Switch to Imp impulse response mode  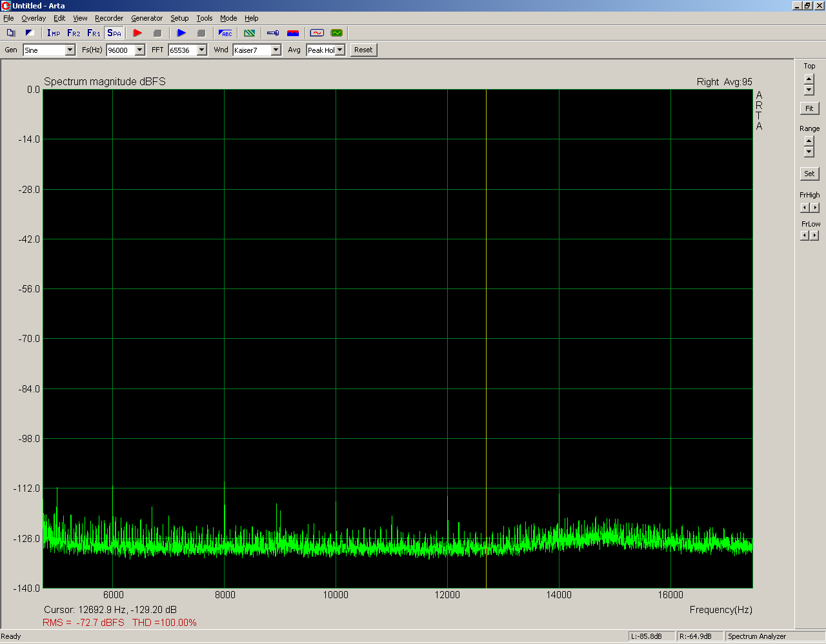click(x=54, y=33)
